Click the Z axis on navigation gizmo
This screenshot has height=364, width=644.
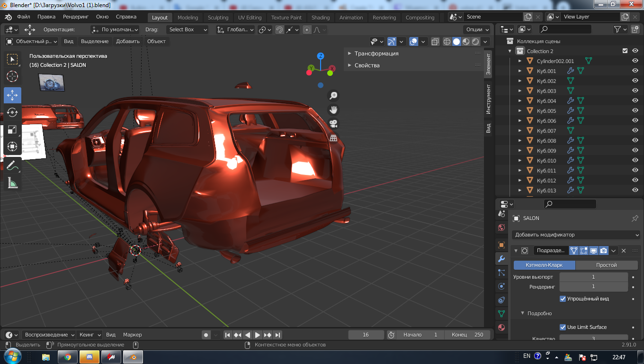click(321, 56)
